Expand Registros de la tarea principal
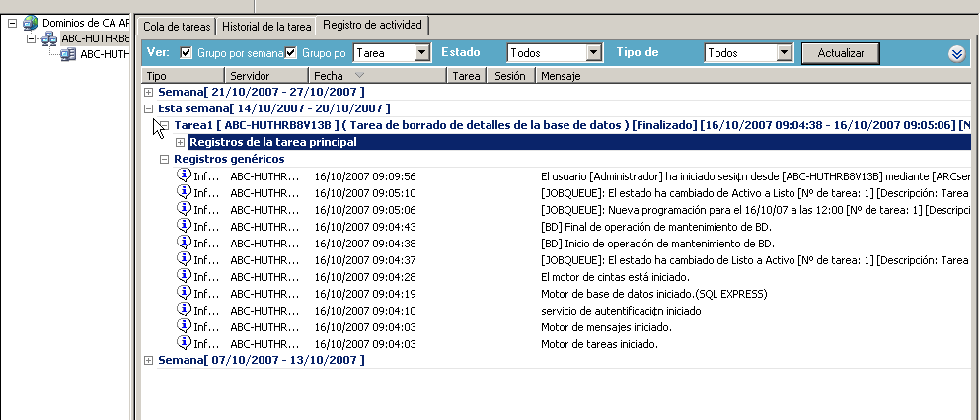The width and height of the screenshot is (980, 420). click(x=180, y=142)
